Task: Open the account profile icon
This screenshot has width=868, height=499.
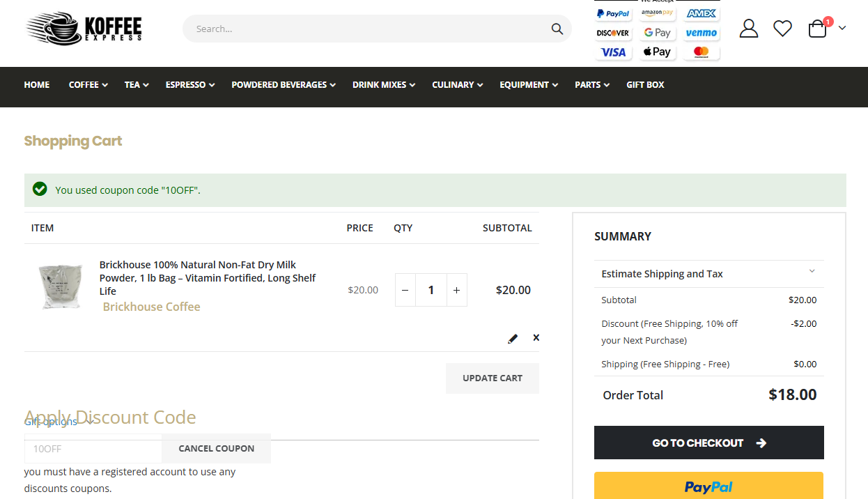Action: coord(748,29)
